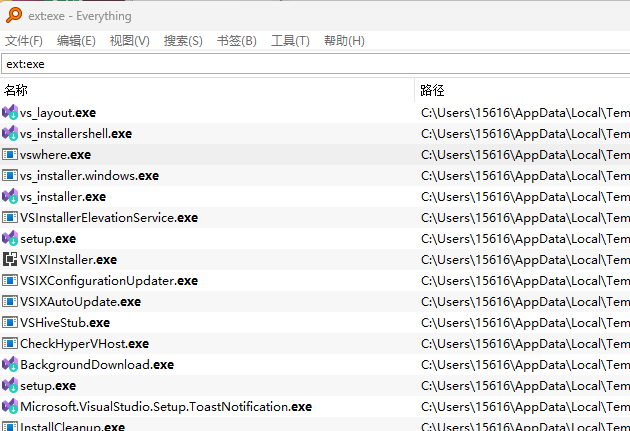Open the 帮助(H) menu

coord(344,41)
